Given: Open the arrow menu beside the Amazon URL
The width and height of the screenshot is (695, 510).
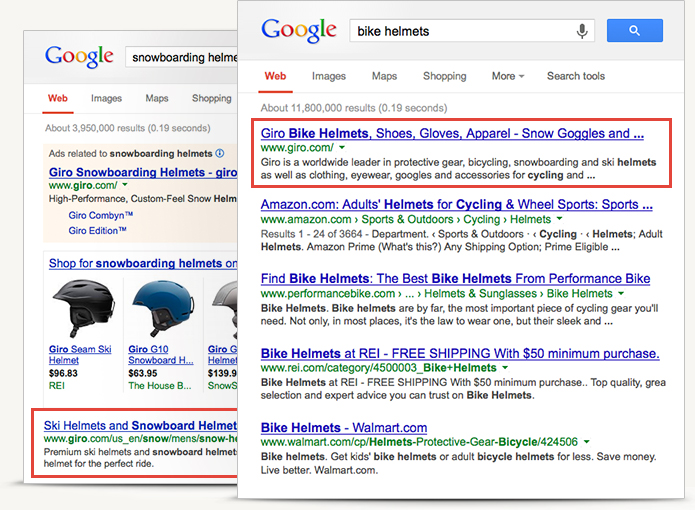Looking at the screenshot, I should (x=559, y=218).
